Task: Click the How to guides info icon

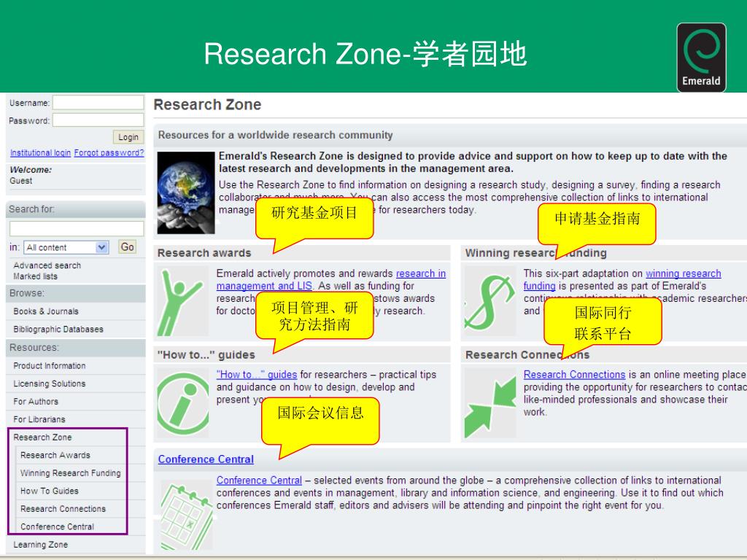Action: point(183,402)
